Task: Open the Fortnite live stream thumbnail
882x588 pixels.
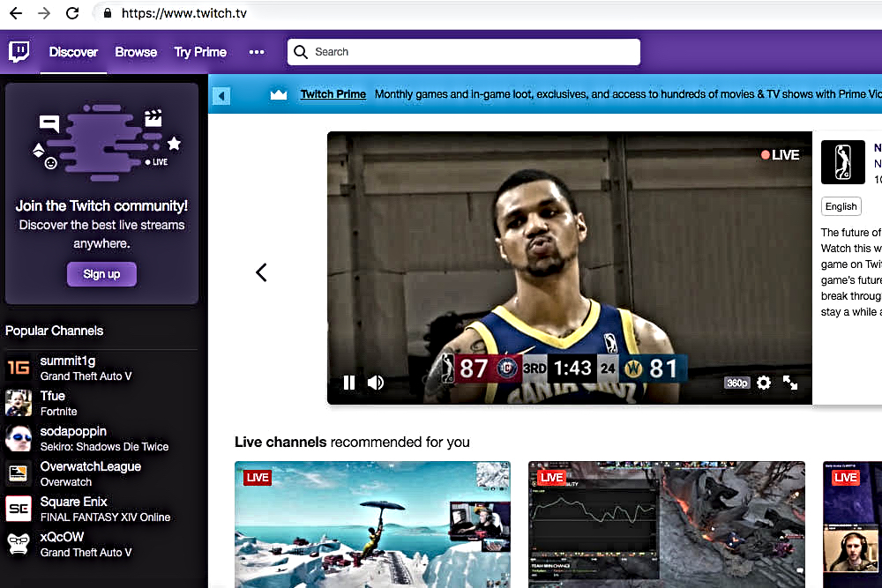Action: point(372,524)
